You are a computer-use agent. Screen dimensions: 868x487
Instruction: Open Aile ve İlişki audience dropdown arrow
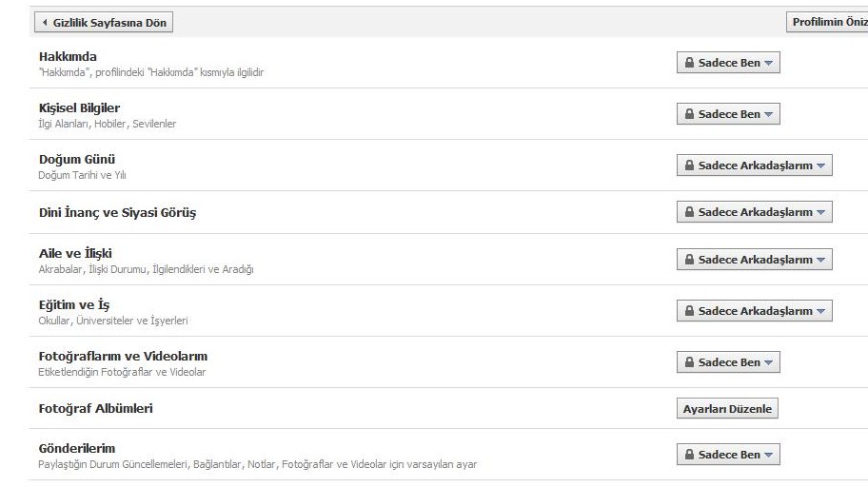point(821,261)
